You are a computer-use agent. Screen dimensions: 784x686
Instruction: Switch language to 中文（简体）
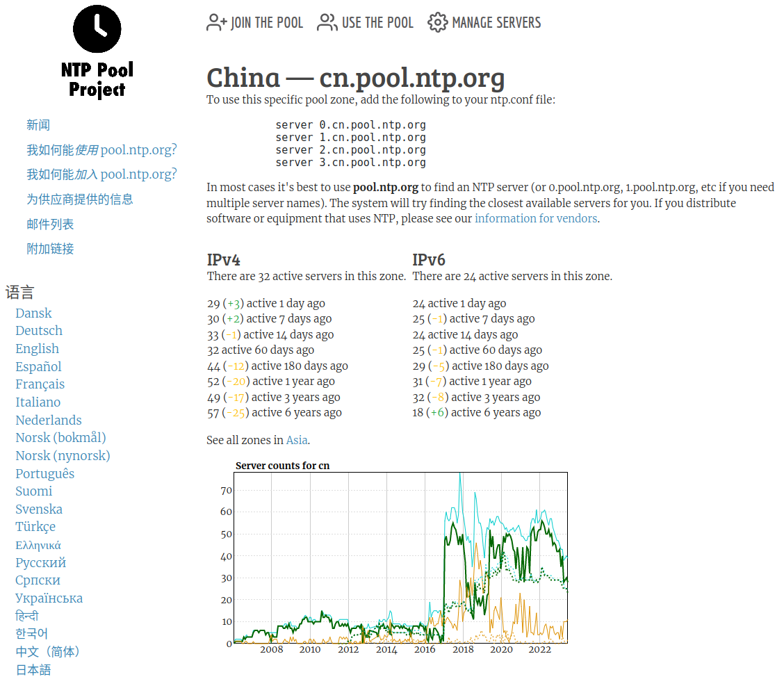tap(47, 651)
